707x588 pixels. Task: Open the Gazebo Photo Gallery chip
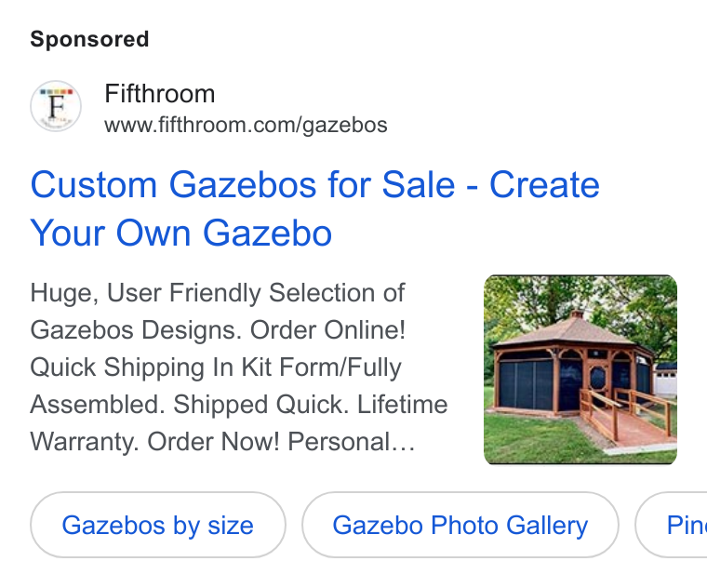[x=460, y=525]
